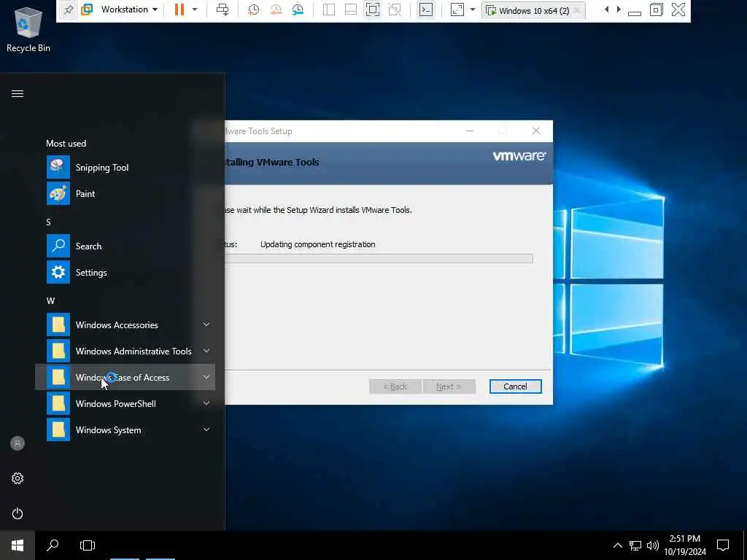Open Settings gear in Start sidebar
The image size is (747, 560).
pos(18,478)
